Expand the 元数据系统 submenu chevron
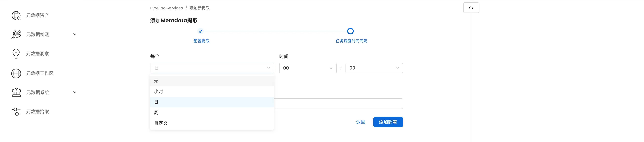 pos(74,92)
